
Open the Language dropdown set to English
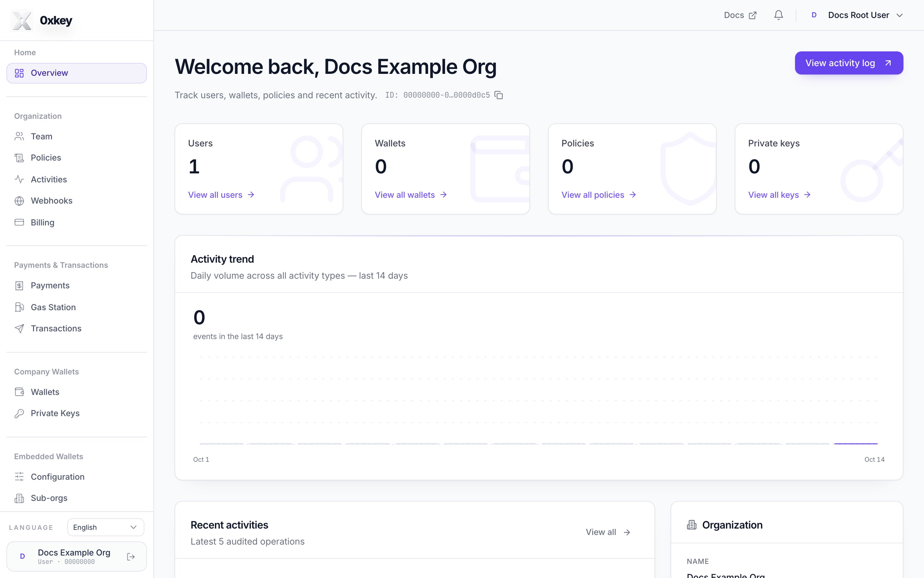(x=106, y=527)
